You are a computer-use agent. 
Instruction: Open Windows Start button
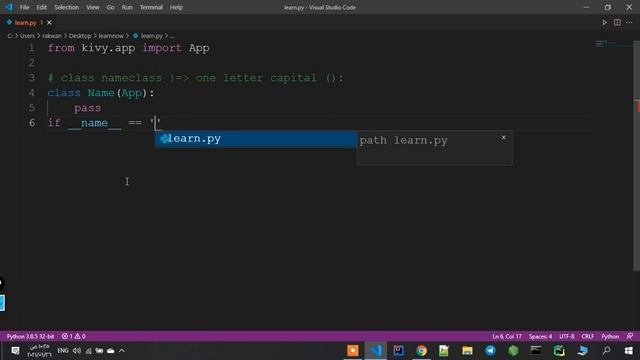(x=629, y=351)
